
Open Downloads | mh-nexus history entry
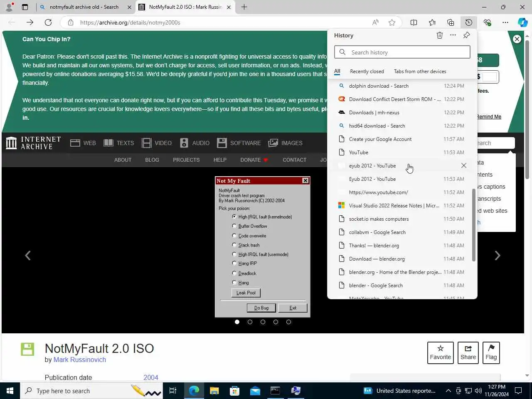point(402,112)
